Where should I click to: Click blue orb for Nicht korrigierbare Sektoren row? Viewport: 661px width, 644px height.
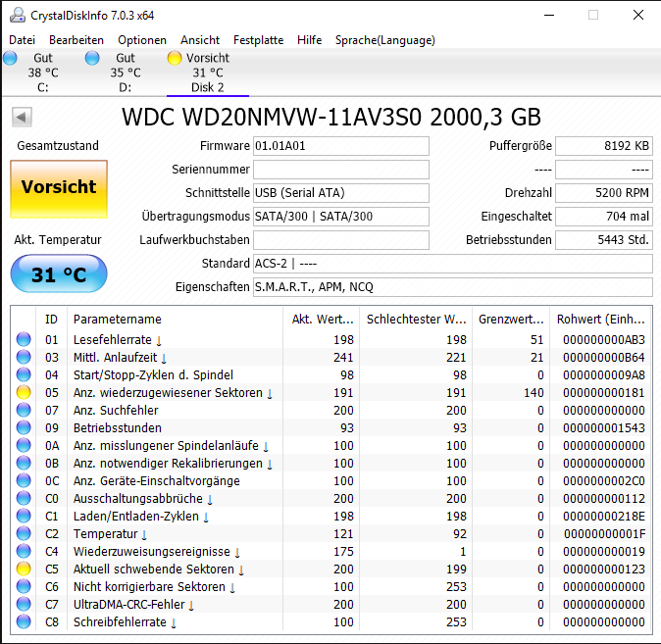(x=24, y=587)
